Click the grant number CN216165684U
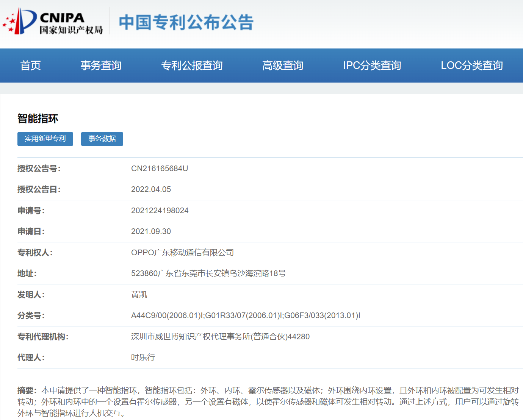 click(159, 168)
